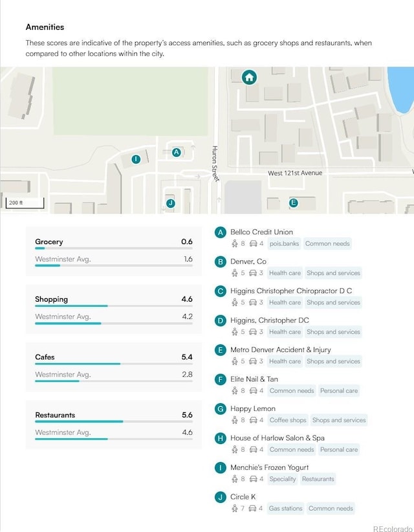Viewport: 414px width, 532px height.
Task: Open Higgins Christopher Chiropractor D C listing
Action: 291,291
